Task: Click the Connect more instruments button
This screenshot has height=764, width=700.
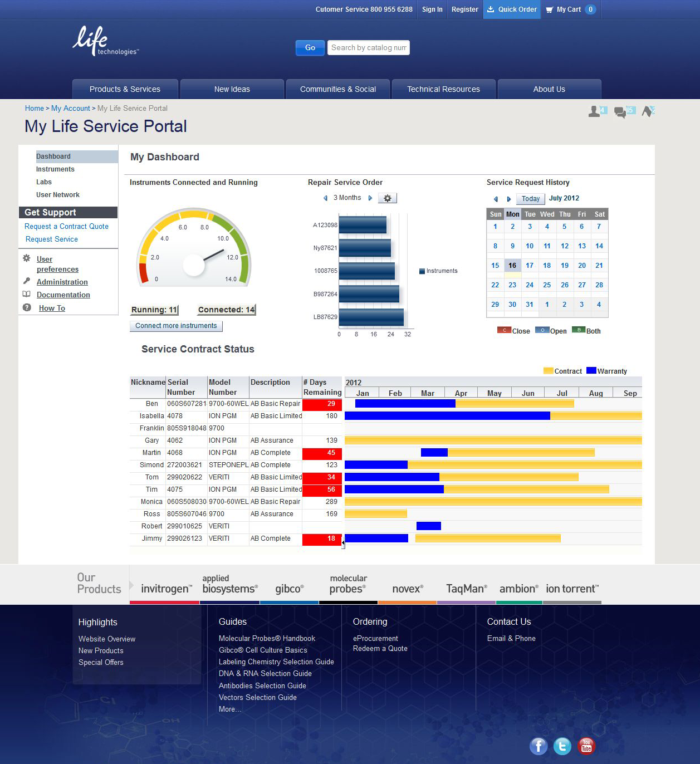Action: (176, 326)
